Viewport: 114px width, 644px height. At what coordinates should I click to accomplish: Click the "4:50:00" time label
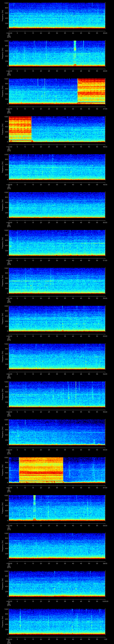(x=9, y=260)
